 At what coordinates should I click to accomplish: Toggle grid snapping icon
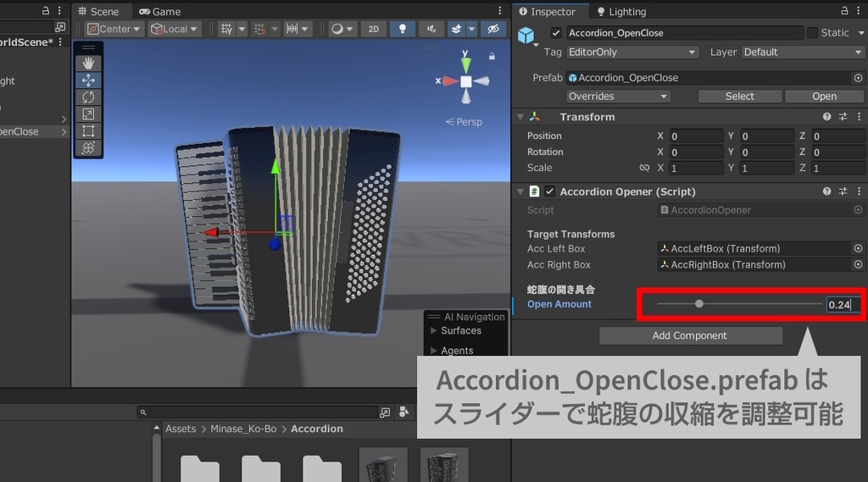(226, 29)
